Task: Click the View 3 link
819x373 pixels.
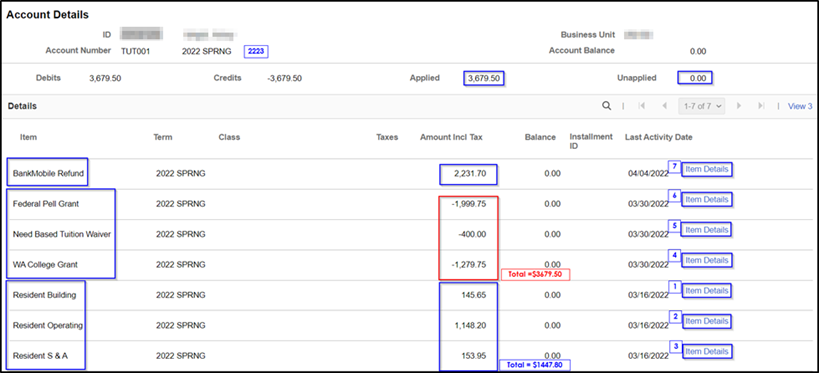Action: [x=800, y=106]
